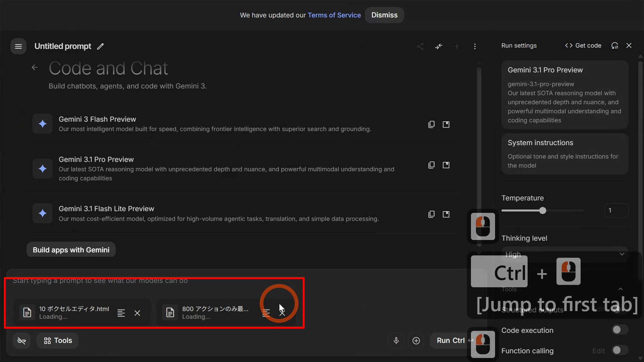644x362 pixels.
Task: Select the Gemini 3.1 Pro Preview model row
Action: point(243,169)
